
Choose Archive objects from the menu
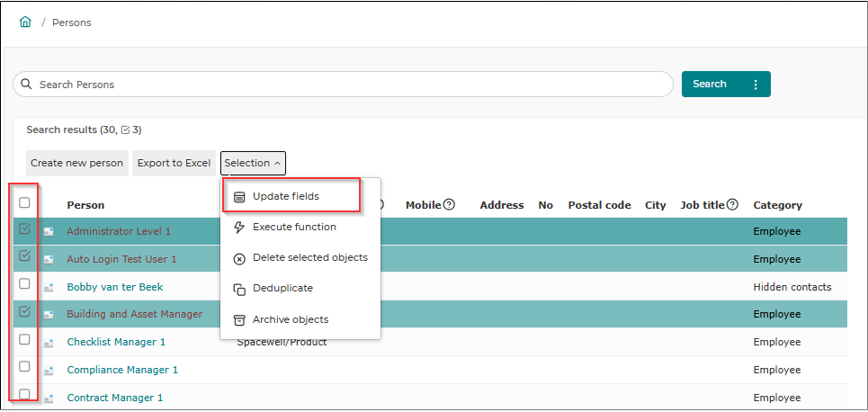click(x=290, y=319)
